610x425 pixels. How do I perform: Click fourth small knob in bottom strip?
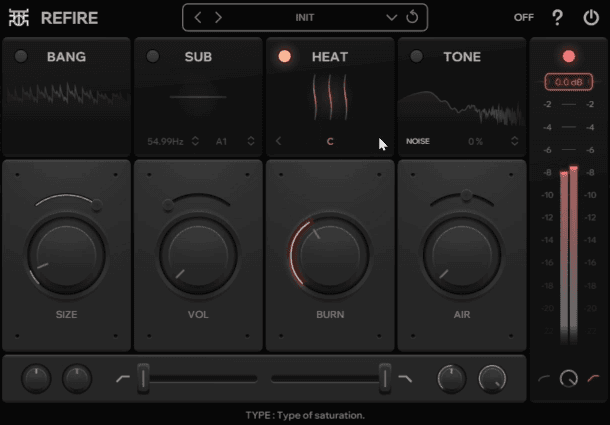pyautogui.click(x=492, y=378)
